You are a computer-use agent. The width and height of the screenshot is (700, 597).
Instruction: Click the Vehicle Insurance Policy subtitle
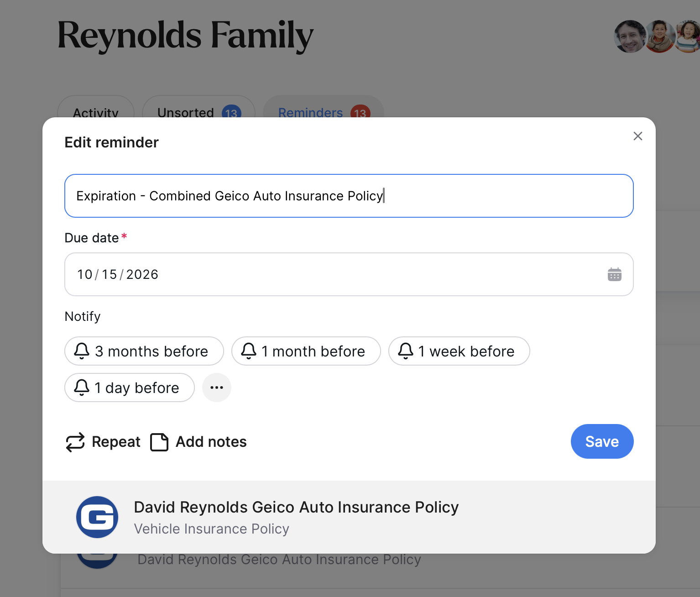click(212, 529)
